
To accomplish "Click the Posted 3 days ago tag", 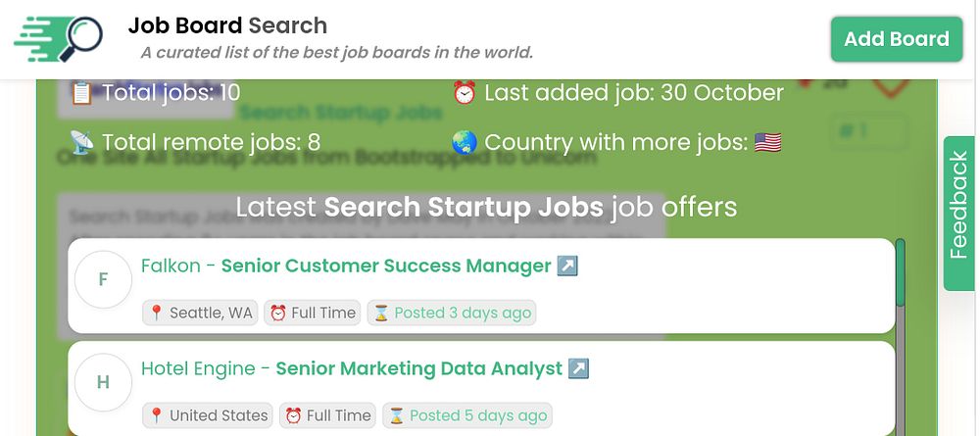I will pos(452,314).
